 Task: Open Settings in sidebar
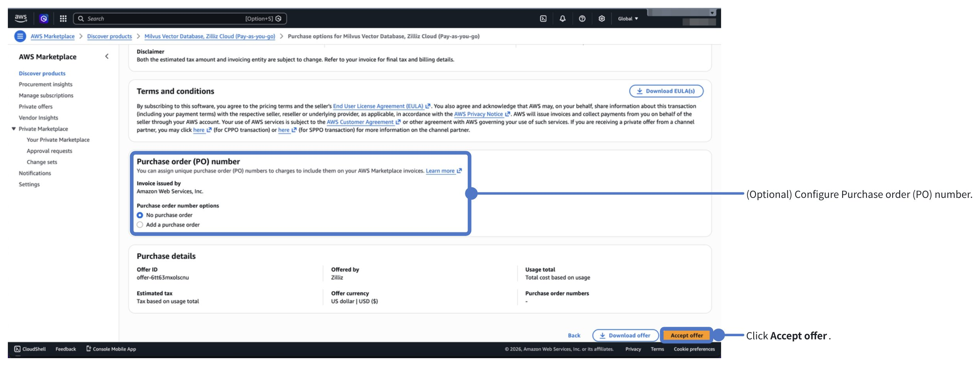pyautogui.click(x=29, y=184)
